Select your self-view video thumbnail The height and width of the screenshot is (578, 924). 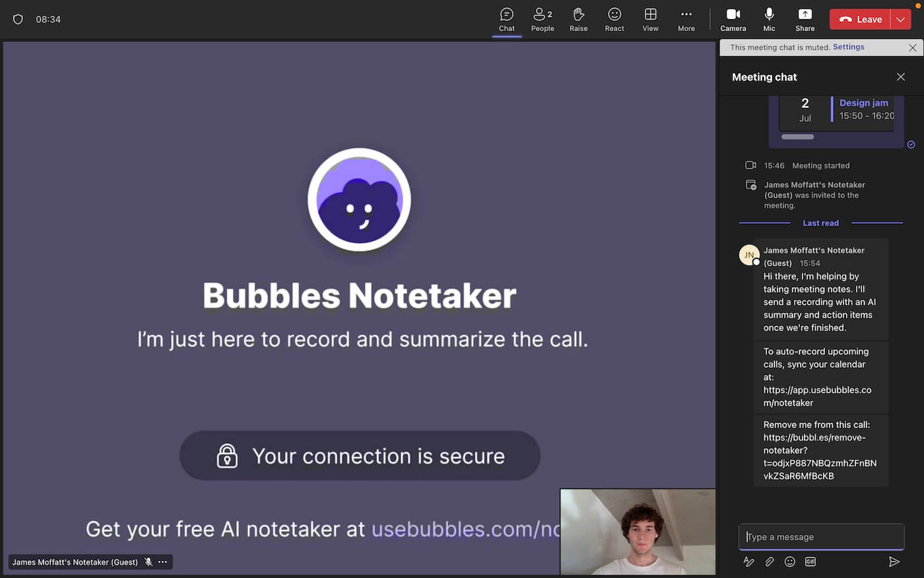[x=638, y=532]
